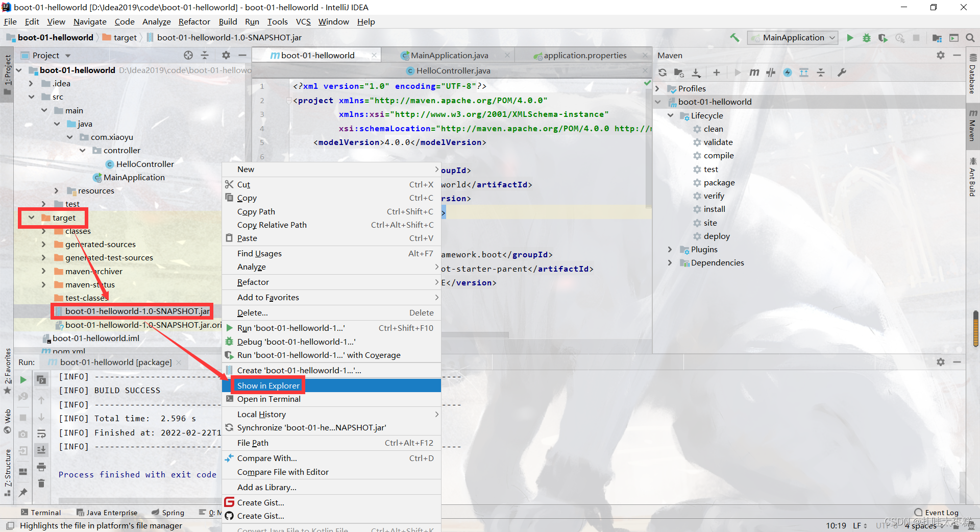This screenshot has width=980, height=532.
Task: Click editor horizontal scrollbar
Action: 475,335
